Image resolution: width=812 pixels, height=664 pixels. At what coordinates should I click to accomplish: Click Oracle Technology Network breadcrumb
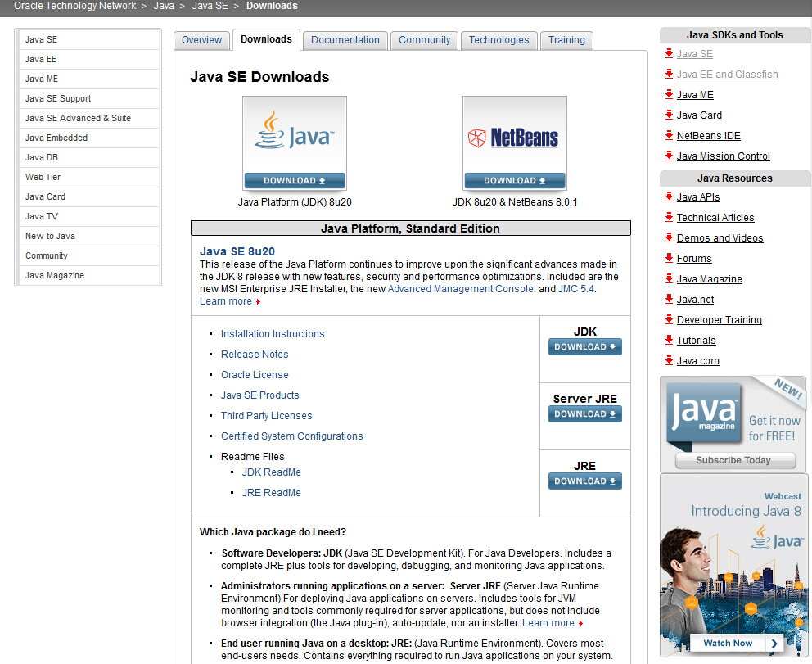74,6
